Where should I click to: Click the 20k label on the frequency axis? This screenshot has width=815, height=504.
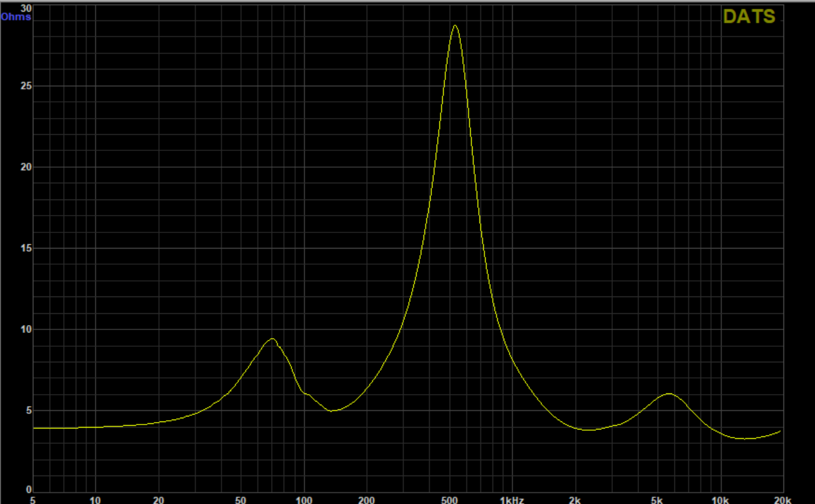pos(782,500)
